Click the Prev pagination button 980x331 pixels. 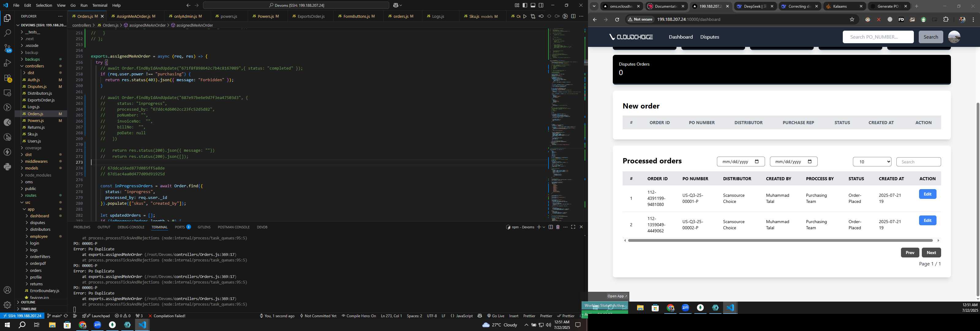tap(910, 253)
